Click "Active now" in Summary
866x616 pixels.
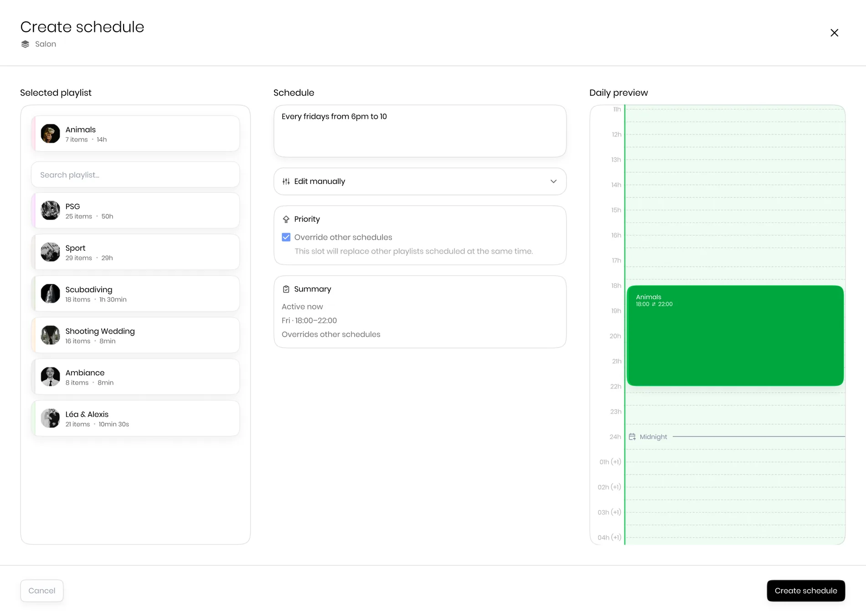tap(302, 307)
